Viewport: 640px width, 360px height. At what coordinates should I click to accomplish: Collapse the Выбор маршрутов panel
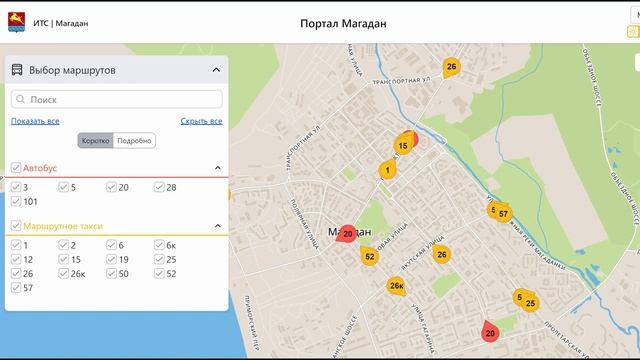pyautogui.click(x=216, y=70)
